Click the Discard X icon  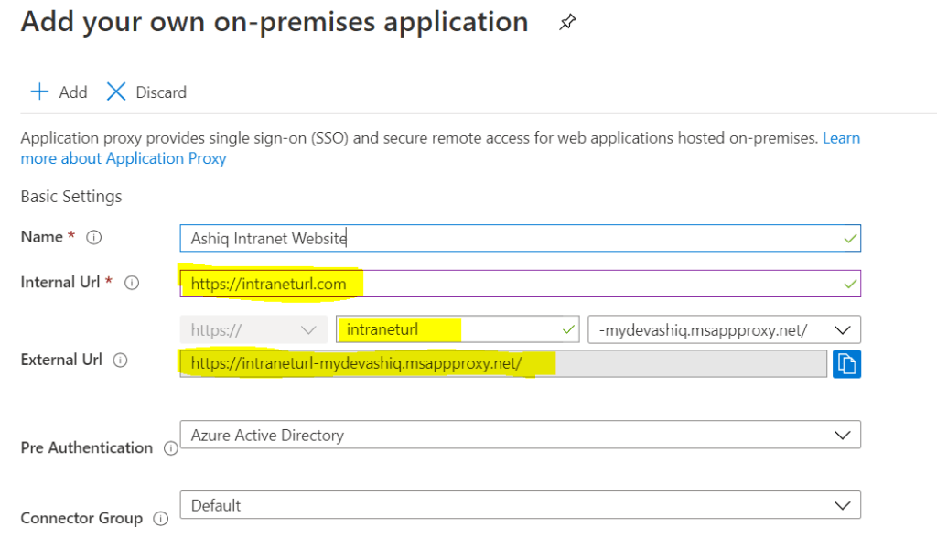116,92
